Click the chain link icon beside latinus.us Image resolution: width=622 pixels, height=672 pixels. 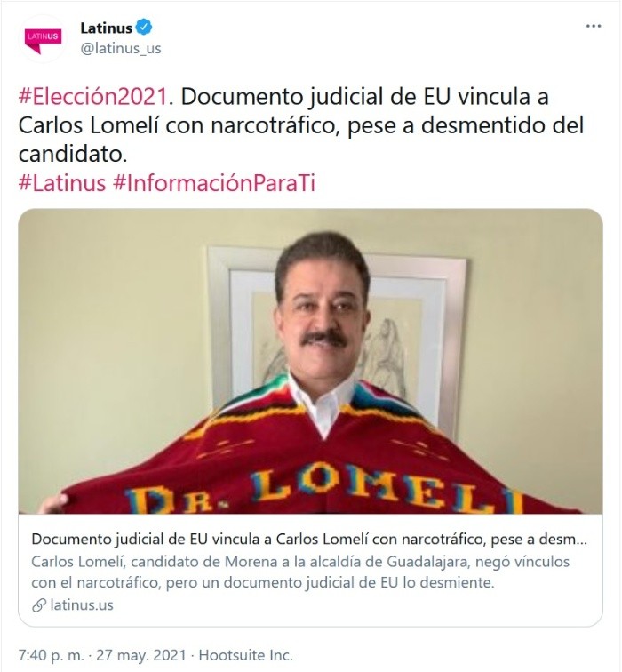click(x=39, y=605)
